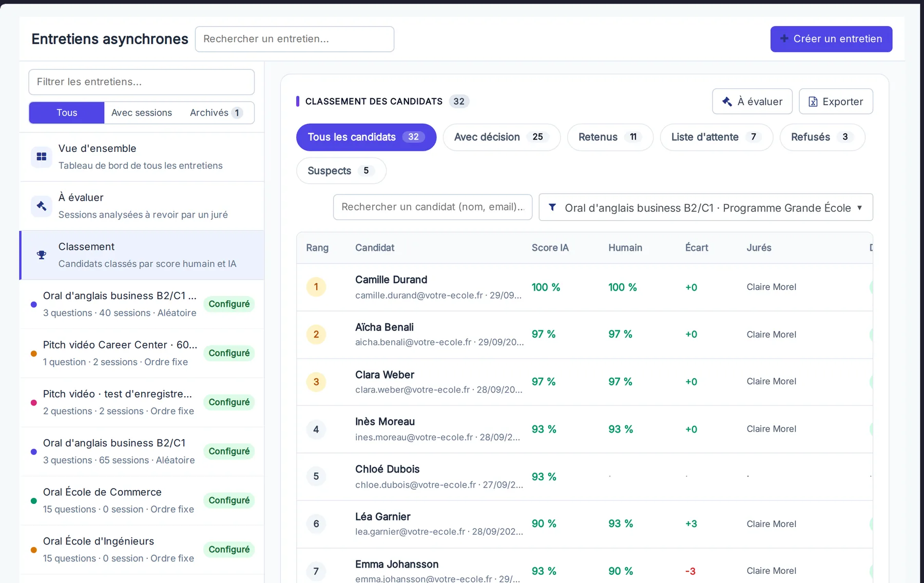The width and height of the screenshot is (924, 583).
Task: Select the Liste d'attente tab
Action: point(716,137)
